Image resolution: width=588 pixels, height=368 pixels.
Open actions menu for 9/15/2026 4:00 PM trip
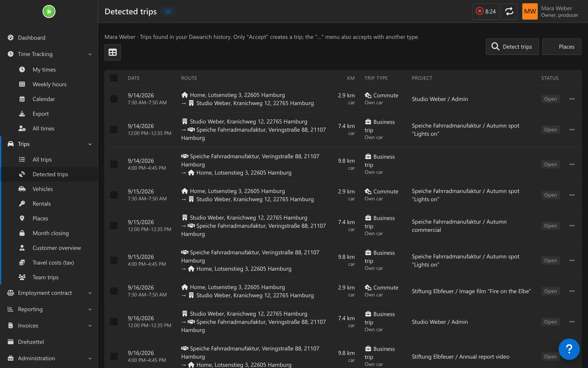pos(572,260)
